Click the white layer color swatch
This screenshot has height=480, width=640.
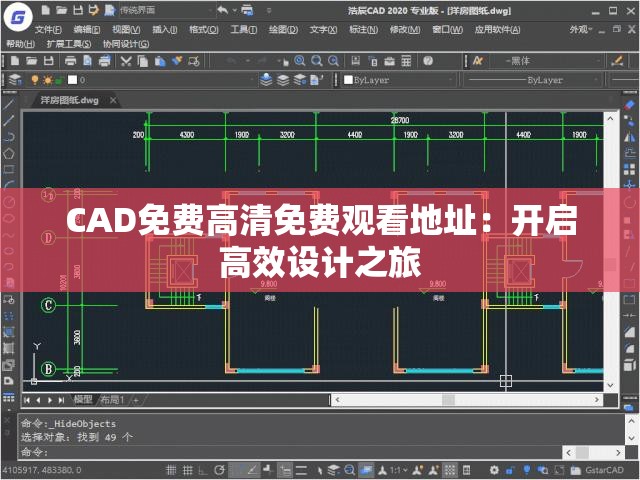click(72, 80)
